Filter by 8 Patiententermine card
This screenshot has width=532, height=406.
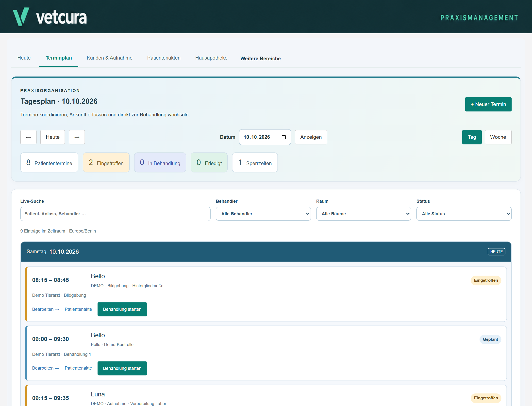click(x=49, y=163)
